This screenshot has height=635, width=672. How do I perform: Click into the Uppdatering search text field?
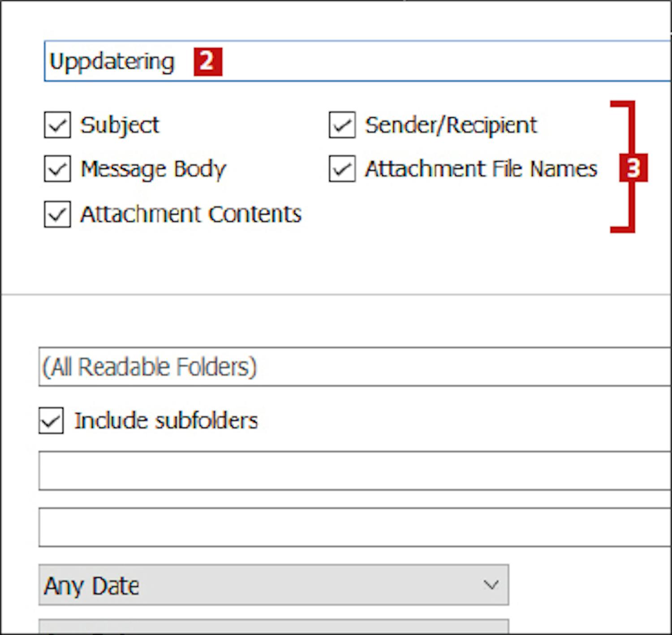(403, 61)
